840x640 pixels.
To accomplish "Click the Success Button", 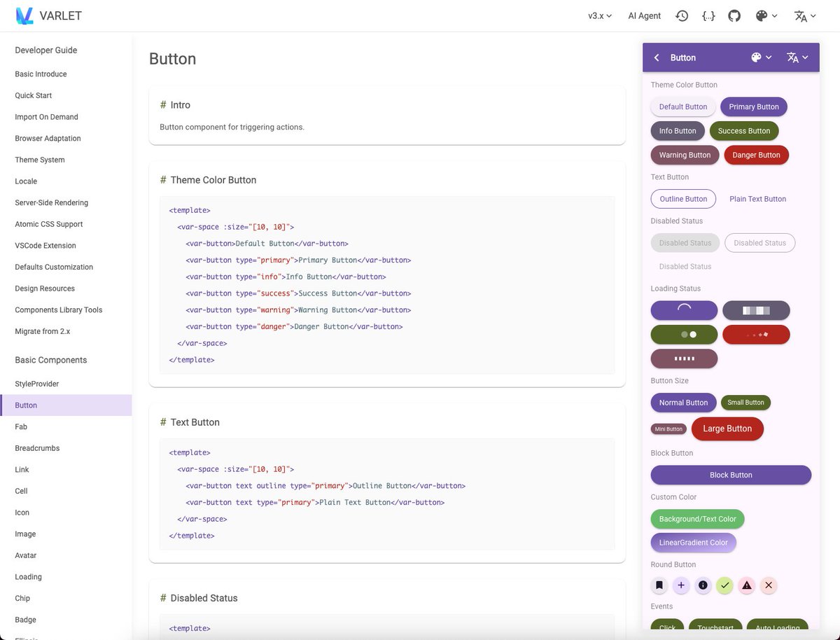I will (x=744, y=131).
